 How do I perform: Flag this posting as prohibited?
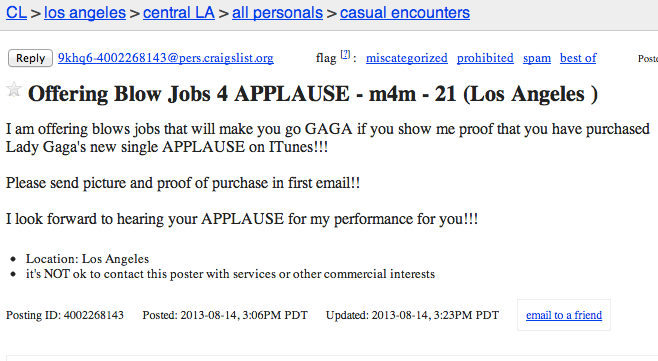485,58
